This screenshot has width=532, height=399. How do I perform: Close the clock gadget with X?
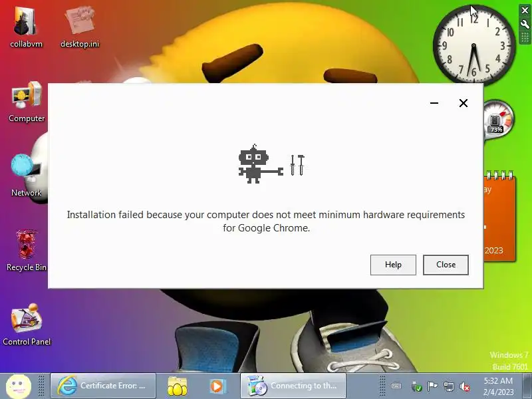pyautogui.click(x=525, y=11)
